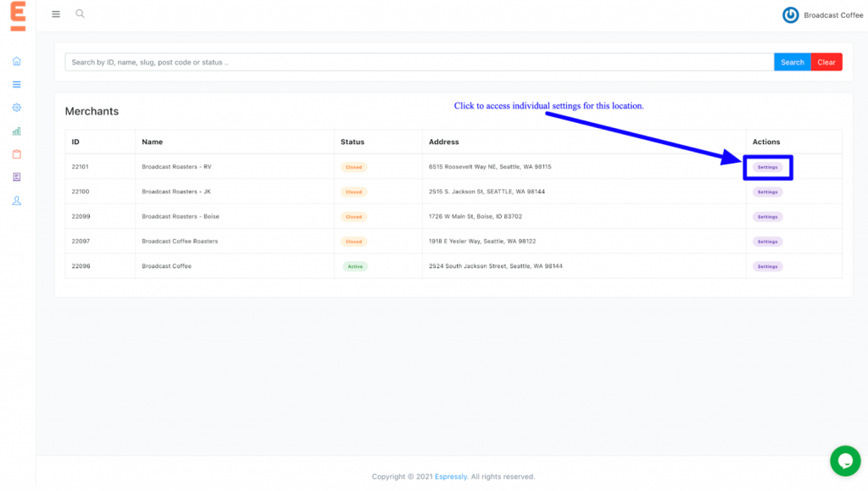Click the name Broadcast Coffee Roasters
The height and width of the screenshot is (491, 868).
(x=180, y=242)
